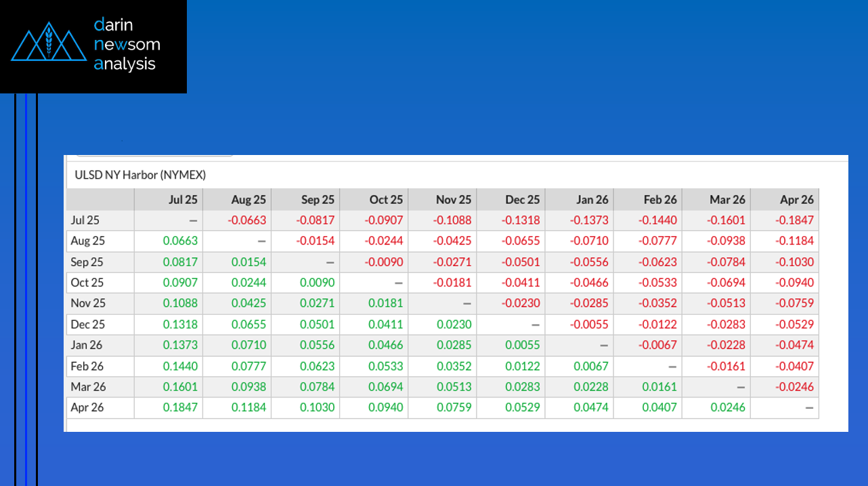Select the Dec 25 column header
This screenshot has height=486, width=868.
click(523, 200)
